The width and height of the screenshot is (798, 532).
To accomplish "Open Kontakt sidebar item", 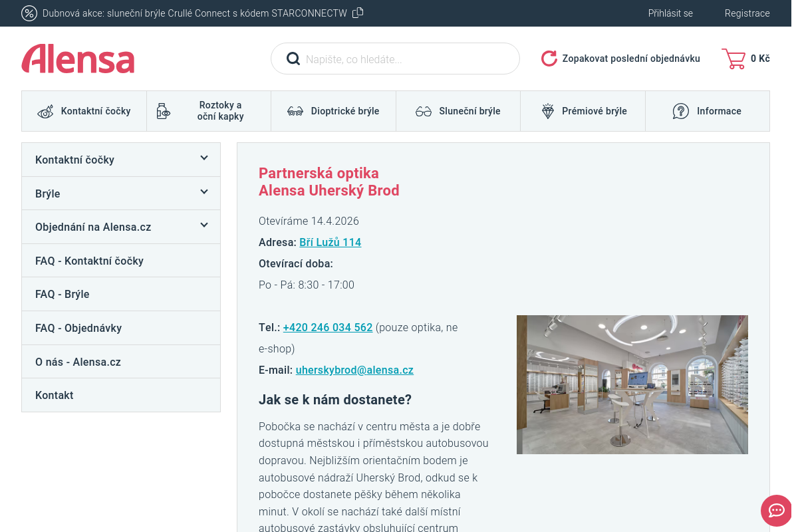I will pos(121,395).
